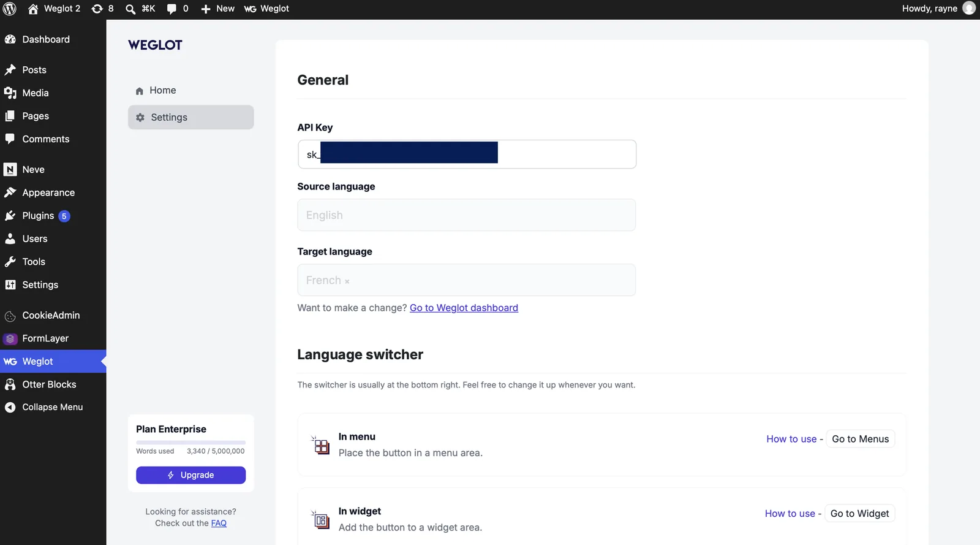Click the Plan Enterprise heading

pos(171,429)
